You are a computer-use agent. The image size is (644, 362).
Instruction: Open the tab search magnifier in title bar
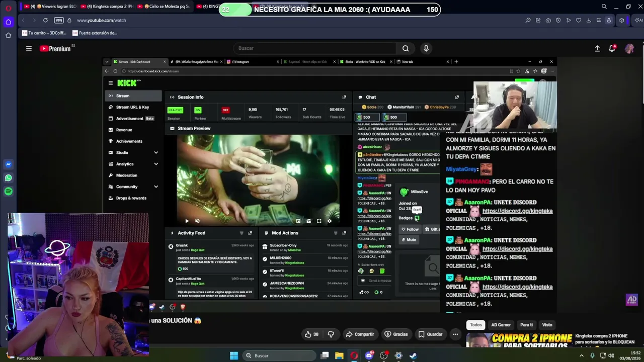(x=604, y=7)
